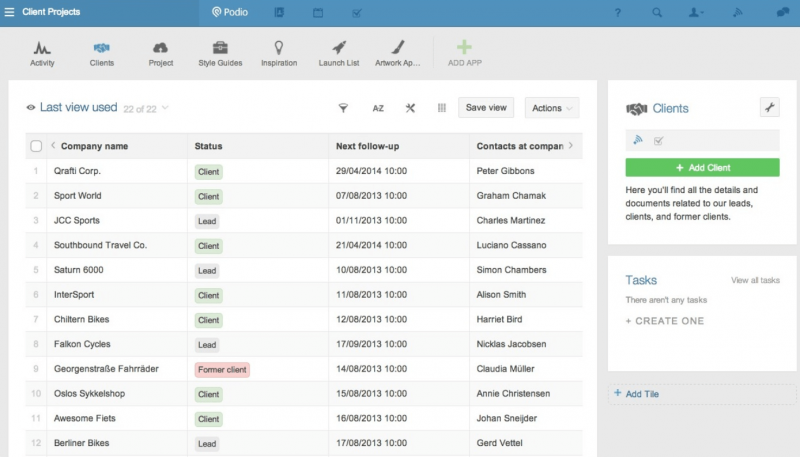The height and width of the screenshot is (457, 800).
Task: Open the Actions dropdown
Action: 552,108
